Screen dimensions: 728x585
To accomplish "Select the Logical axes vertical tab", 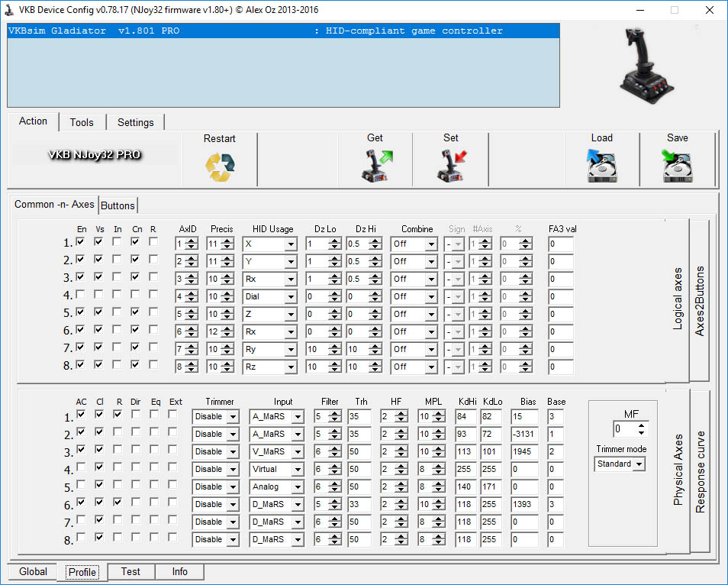I will [x=678, y=299].
